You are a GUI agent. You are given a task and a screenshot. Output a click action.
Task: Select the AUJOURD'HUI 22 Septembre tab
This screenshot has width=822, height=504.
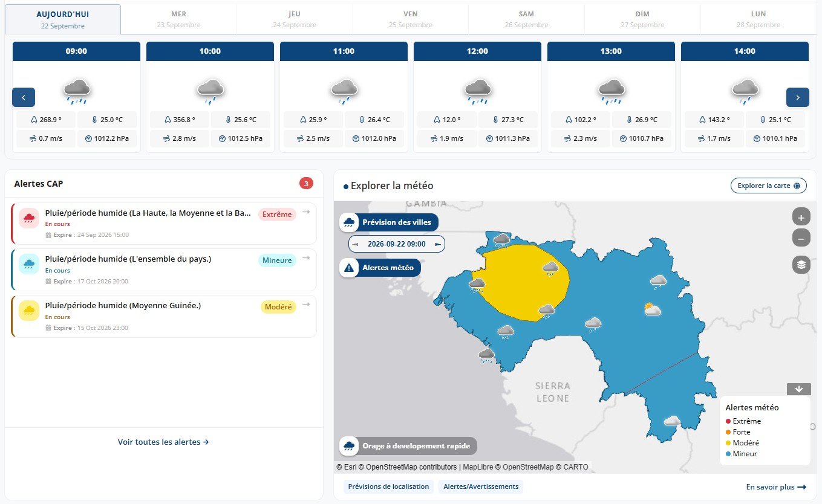click(63, 19)
